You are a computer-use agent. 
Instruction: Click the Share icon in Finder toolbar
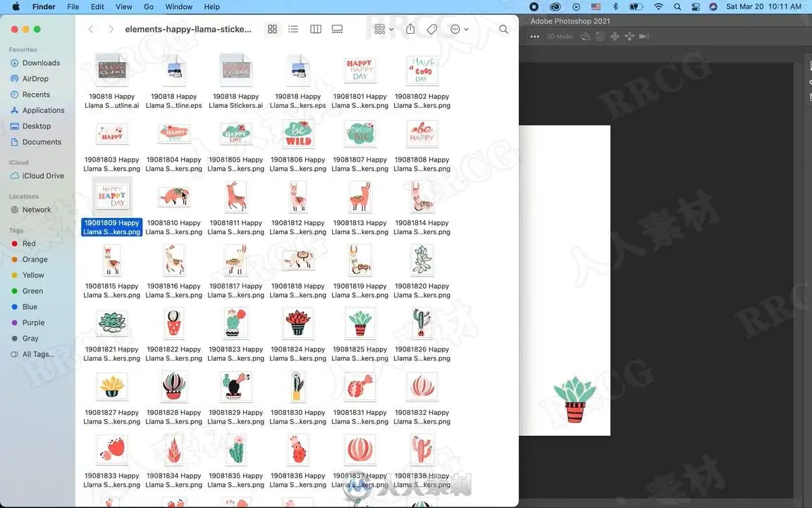click(x=410, y=29)
